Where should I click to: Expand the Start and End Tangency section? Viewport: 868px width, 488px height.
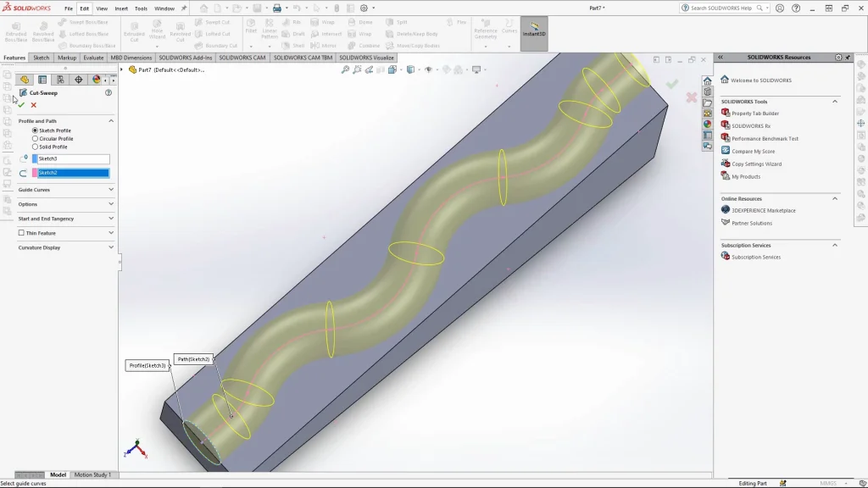(x=111, y=219)
